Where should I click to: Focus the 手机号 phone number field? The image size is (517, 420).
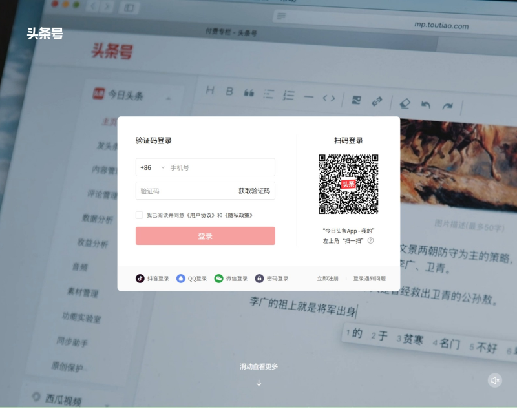click(x=220, y=167)
